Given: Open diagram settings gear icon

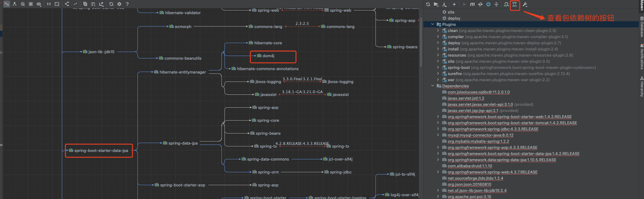Looking at the screenshot, I should coord(119,4).
